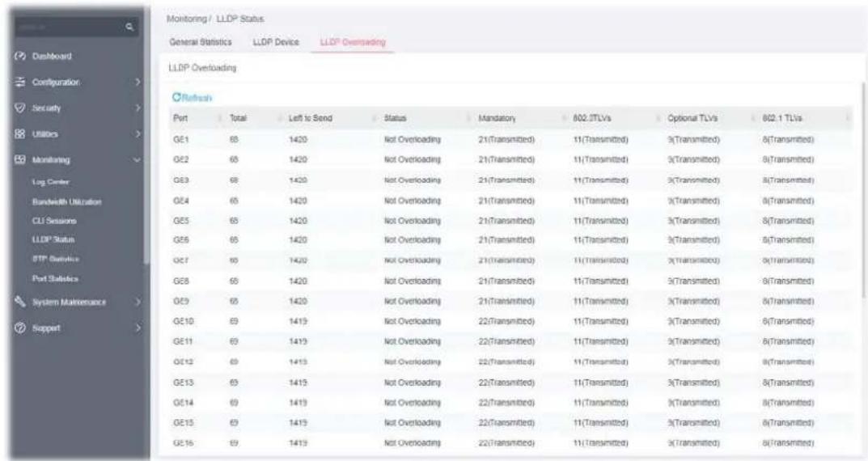
Task: Click 1420 value in GE5 row
Action: click(x=298, y=220)
